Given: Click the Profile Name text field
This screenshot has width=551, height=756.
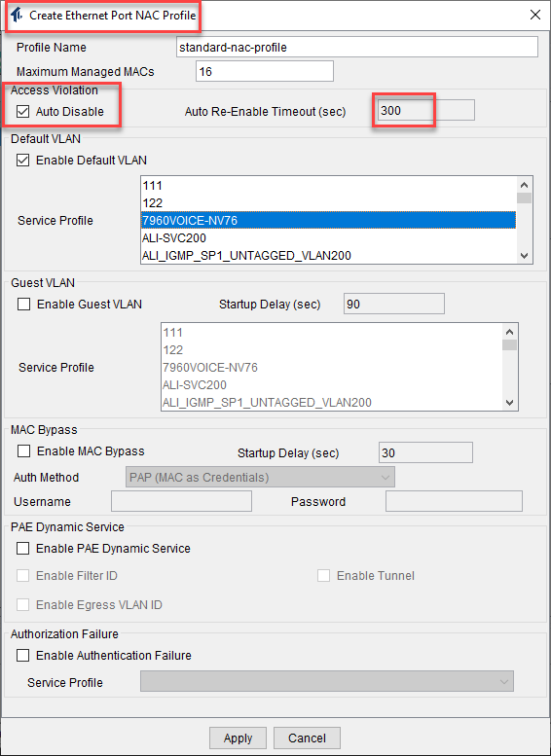Looking at the screenshot, I should [x=357, y=48].
